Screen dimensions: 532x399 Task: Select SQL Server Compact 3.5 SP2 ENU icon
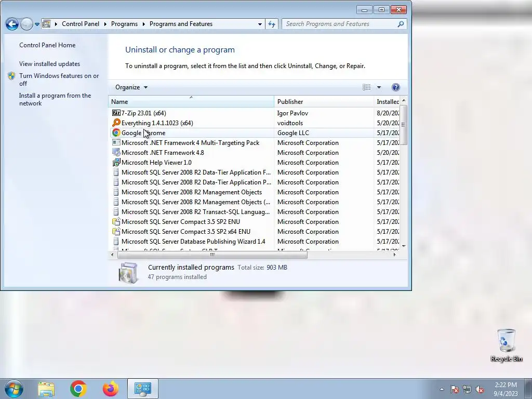[116, 221]
